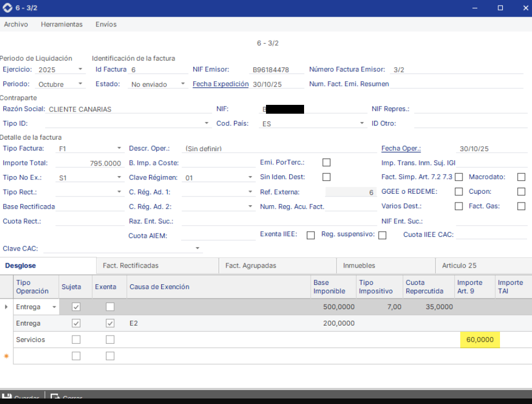This screenshot has width=532, height=404.
Task: Click the 35,0000 Cuota Repercutida cell
Action: (x=429, y=307)
